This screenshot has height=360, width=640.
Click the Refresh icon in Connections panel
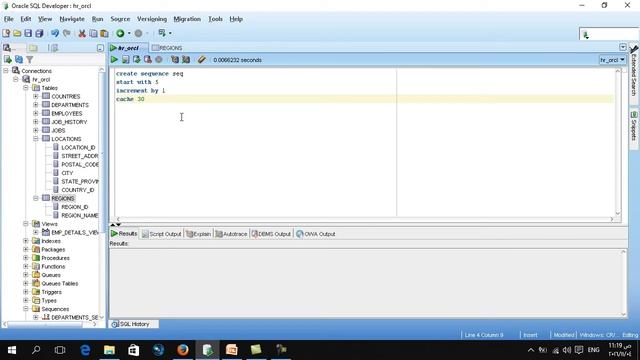point(19,60)
